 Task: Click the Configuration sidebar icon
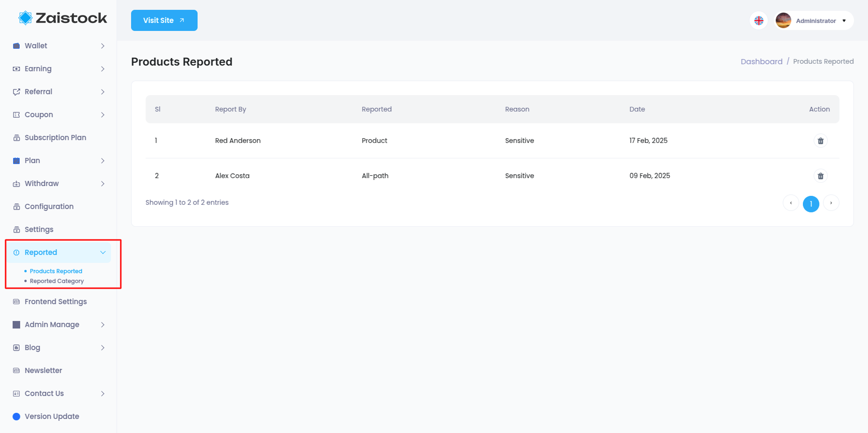tap(16, 207)
